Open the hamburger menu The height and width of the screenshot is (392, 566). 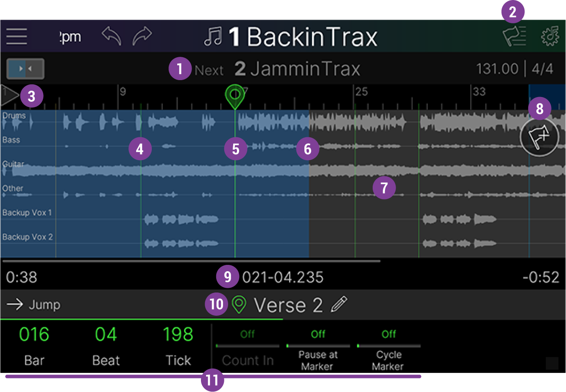17,36
